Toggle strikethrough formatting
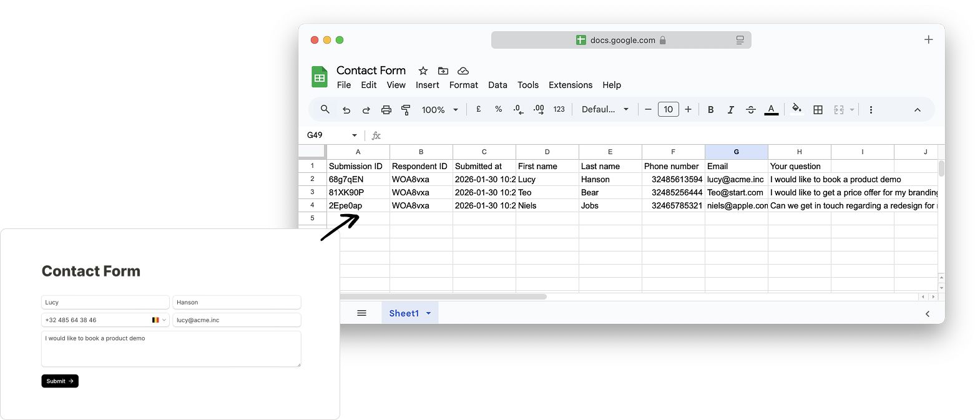The width and height of the screenshot is (980, 420). 751,110
